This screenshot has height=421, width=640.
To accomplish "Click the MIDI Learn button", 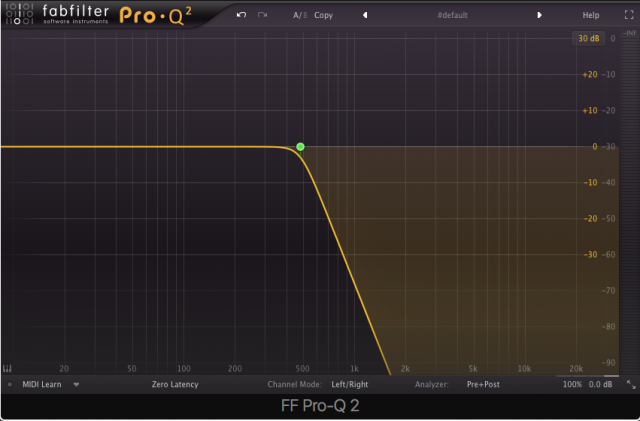I will (x=42, y=384).
